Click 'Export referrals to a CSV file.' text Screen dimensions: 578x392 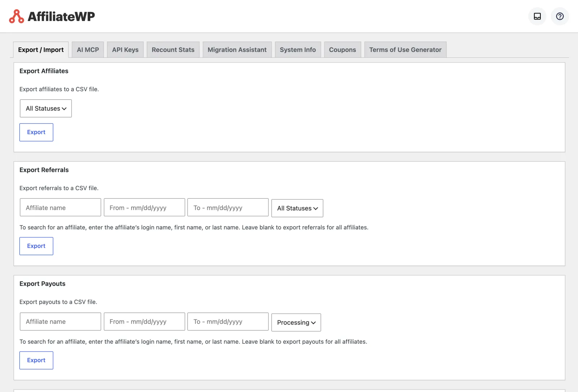click(x=59, y=188)
